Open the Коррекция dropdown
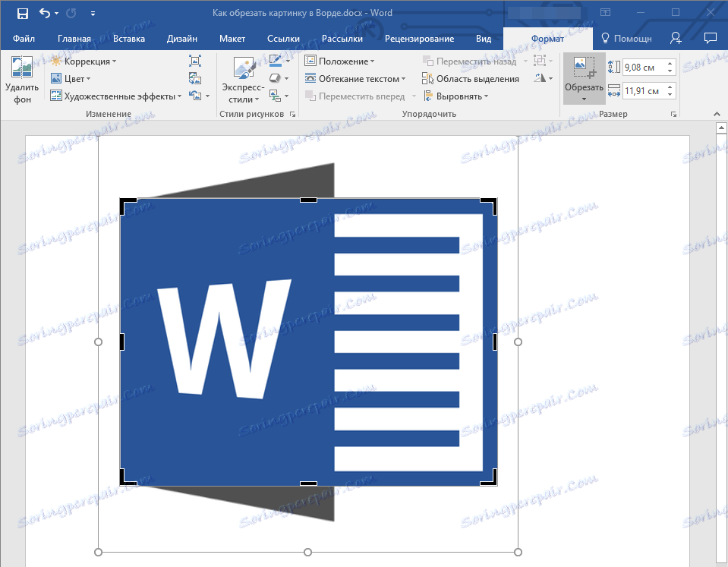 coord(84,61)
